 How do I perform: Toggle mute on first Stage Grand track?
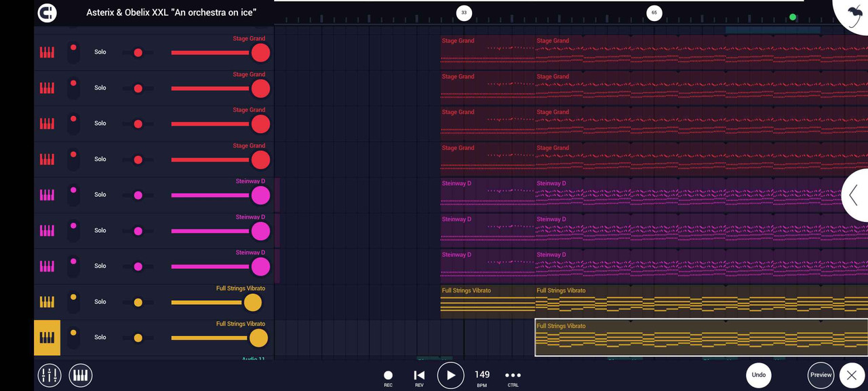coord(73,52)
